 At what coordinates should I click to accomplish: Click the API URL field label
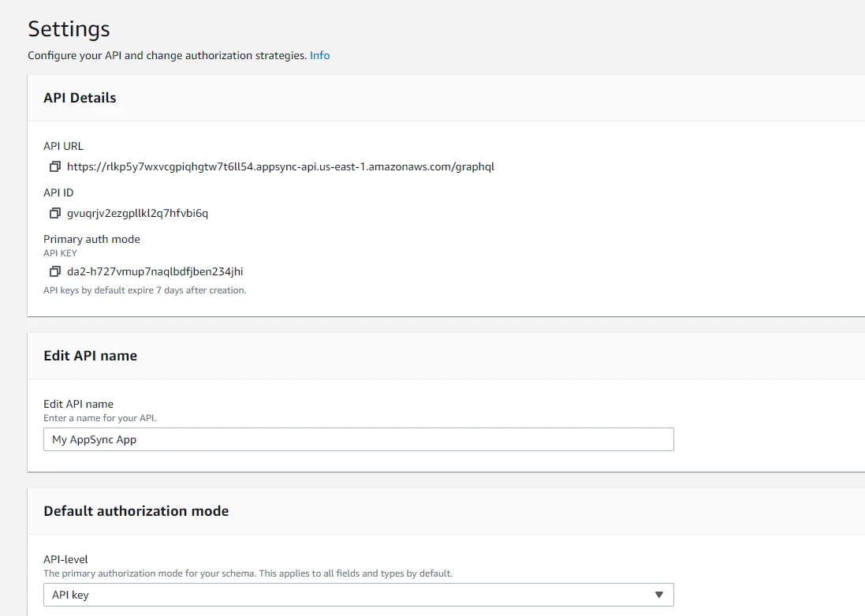63,146
